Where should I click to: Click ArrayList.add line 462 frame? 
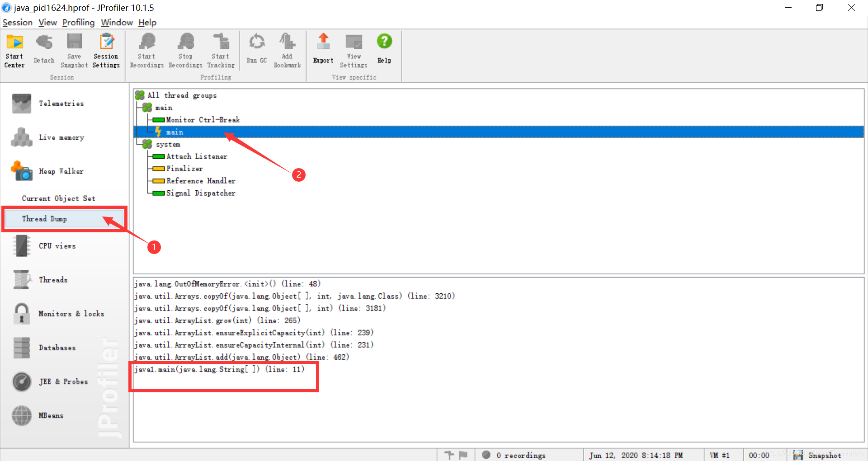click(x=242, y=357)
